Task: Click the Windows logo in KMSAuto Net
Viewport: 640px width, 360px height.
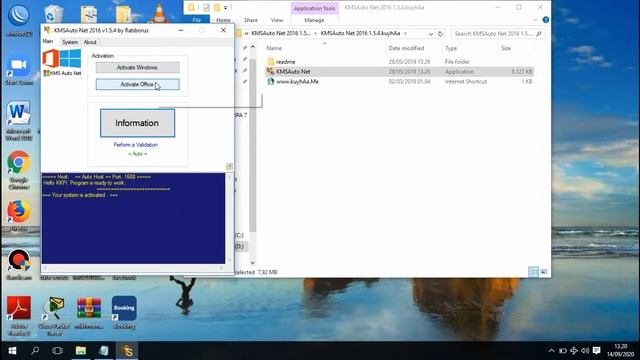Action: click(x=71, y=58)
